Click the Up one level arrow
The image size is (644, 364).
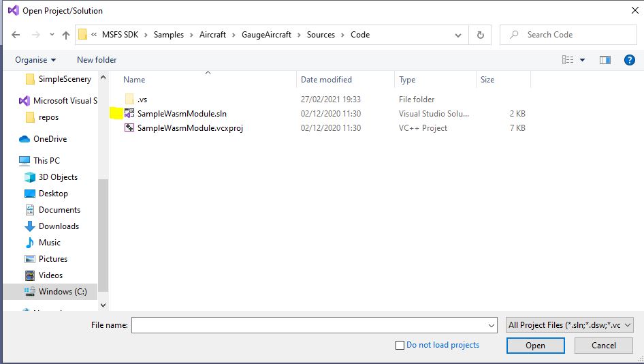[x=66, y=35]
